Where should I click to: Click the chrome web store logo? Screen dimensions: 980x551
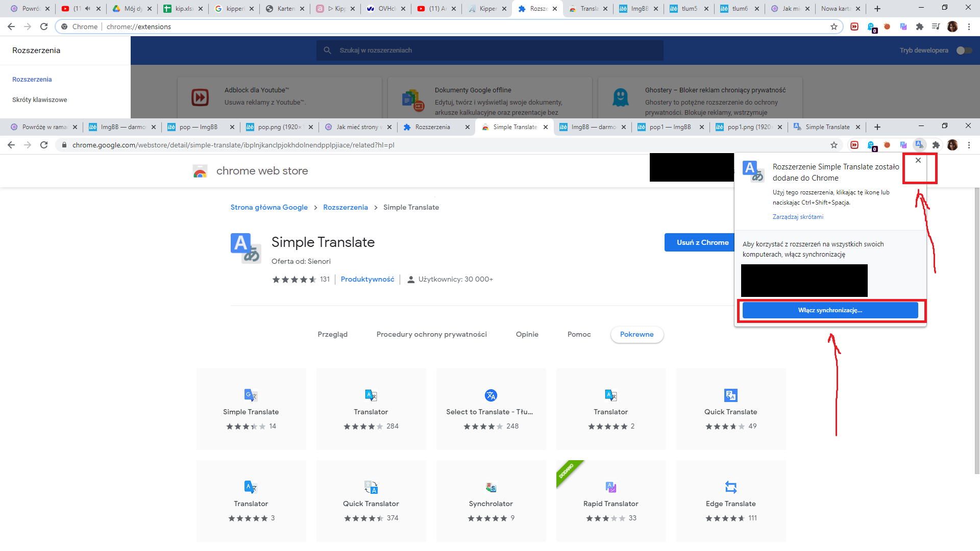click(x=250, y=171)
